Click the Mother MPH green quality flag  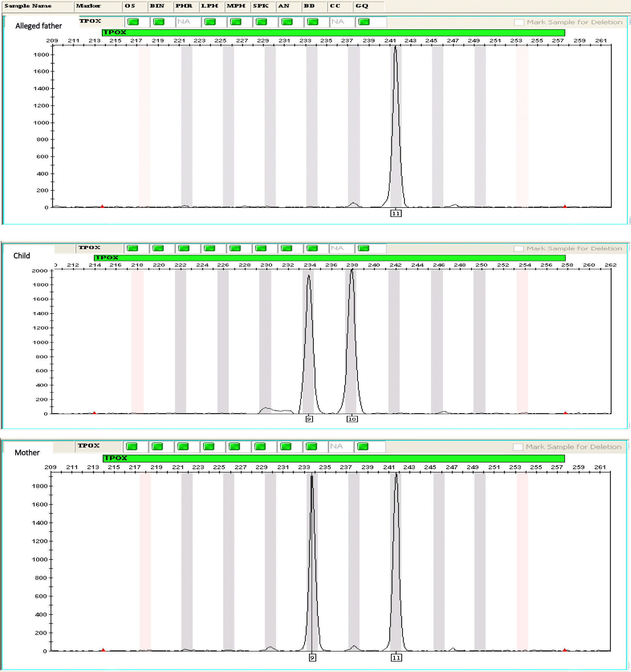pos(234,447)
